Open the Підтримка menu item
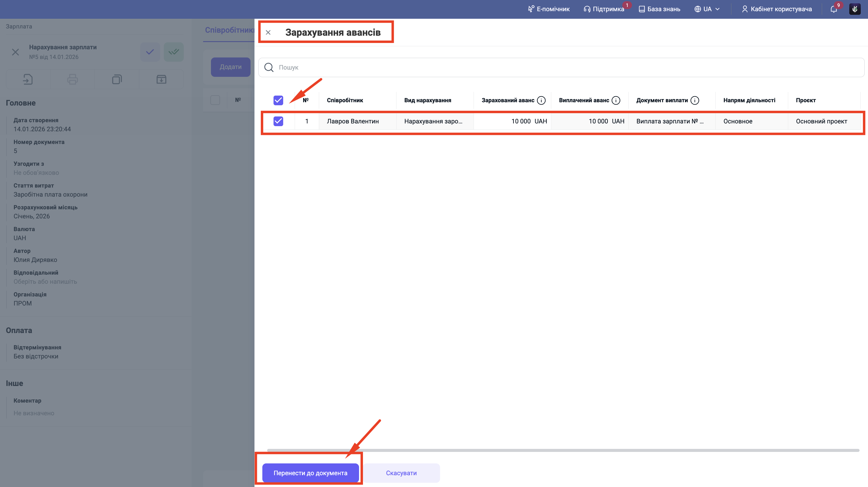The image size is (868, 487). [x=604, y=9]
